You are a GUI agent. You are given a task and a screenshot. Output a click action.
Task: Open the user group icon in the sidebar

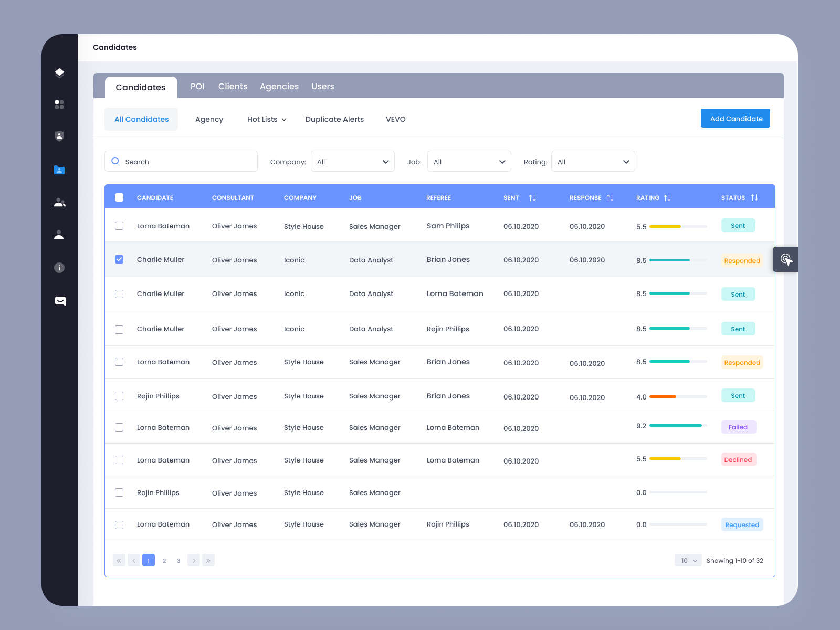coord(59,202)
